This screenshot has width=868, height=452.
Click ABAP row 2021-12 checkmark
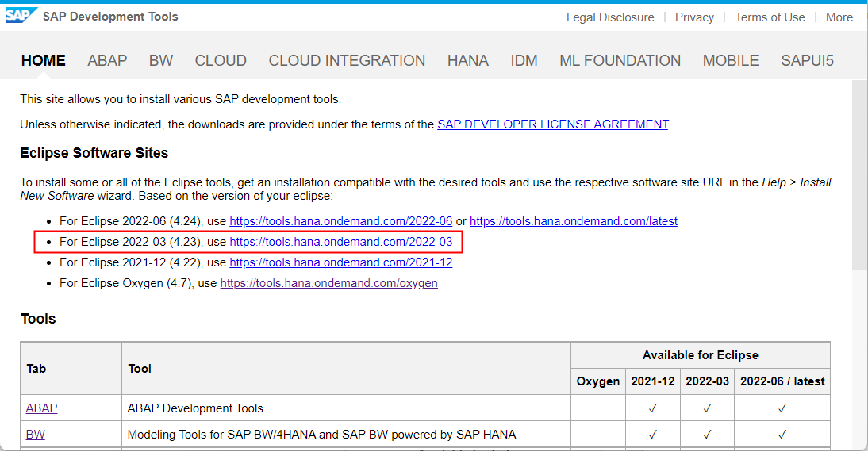click(x=653, y=408)
